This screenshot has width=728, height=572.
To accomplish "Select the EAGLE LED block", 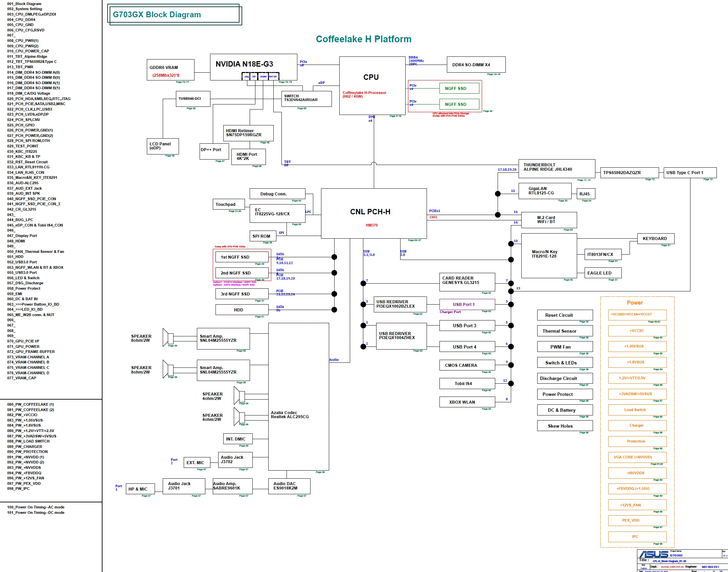I will pyautogui.click(x=603, y=273).
